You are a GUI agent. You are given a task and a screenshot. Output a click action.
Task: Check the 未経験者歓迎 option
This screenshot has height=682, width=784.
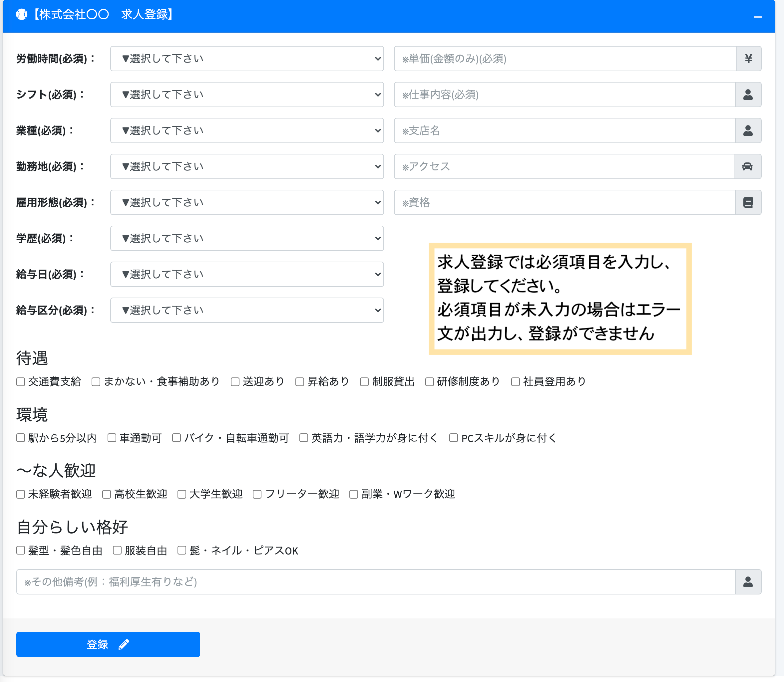click(21, 494)
